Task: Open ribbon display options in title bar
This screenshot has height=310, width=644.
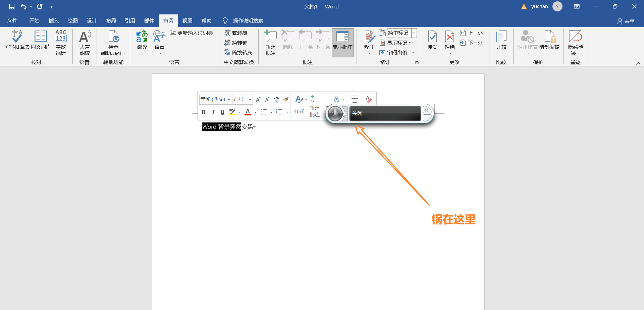Action: (x=577, y=6)
